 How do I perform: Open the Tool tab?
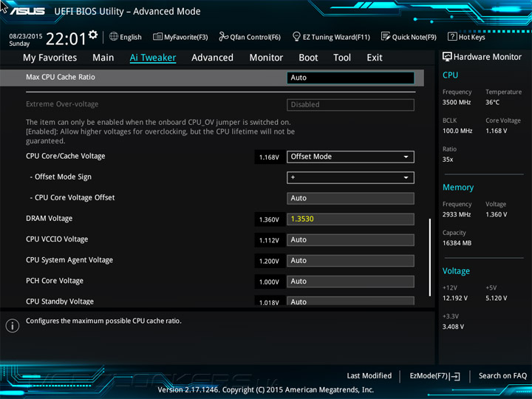(342, 58)
